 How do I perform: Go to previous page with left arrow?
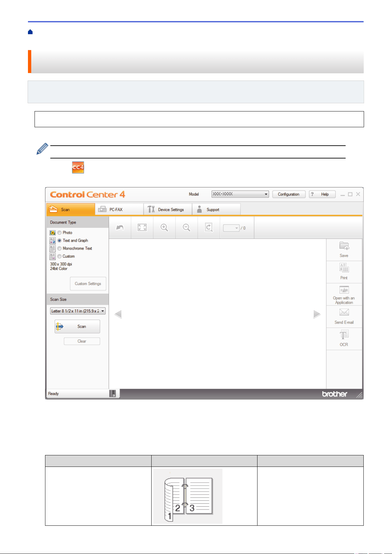coord(118,314)
